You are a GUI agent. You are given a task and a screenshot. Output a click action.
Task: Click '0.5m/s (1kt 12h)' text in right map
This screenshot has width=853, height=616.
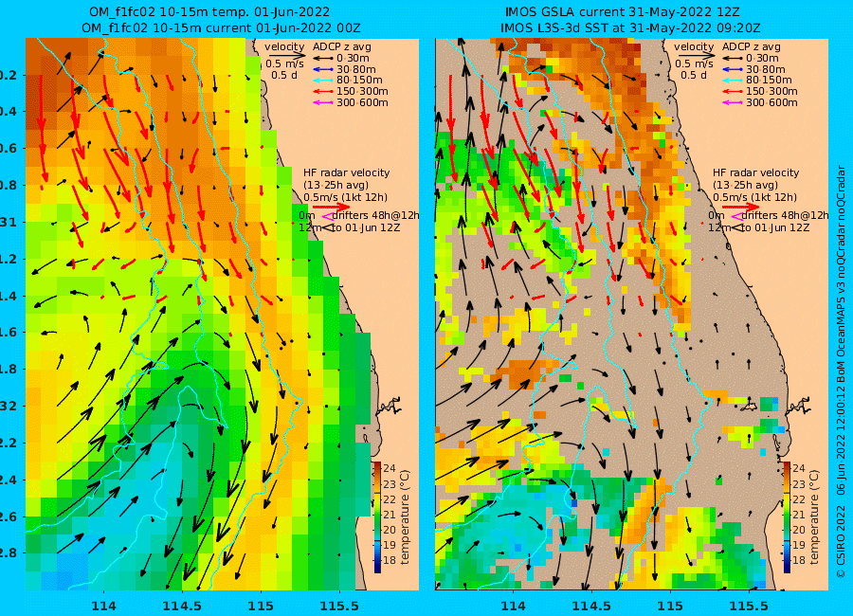coord(755,197)
